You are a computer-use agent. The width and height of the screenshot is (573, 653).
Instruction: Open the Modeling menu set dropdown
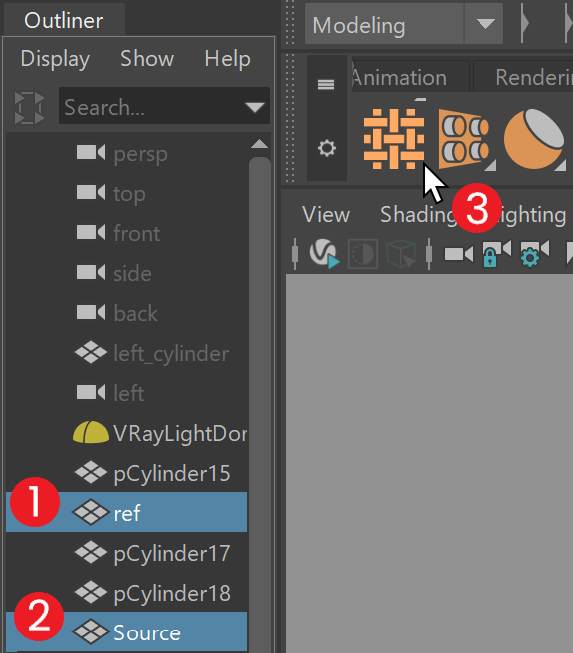pyautogui.click(x=485, y=24)
